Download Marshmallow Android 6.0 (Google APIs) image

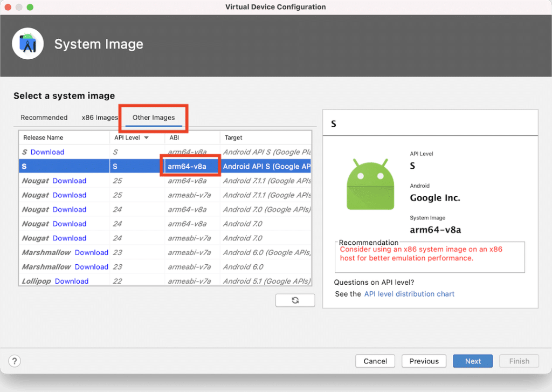pos(92,252)
